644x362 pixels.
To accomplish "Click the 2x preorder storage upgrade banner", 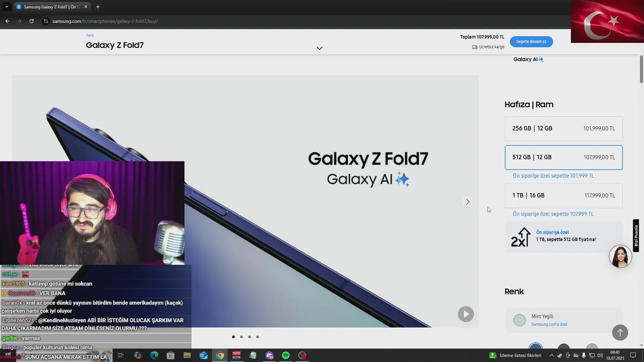I will 563,237.
